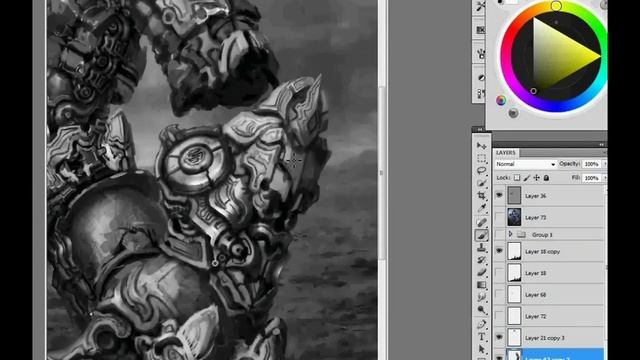Hide Layer 36 via eye icon
This screenshot has height=360, width=640.
(x=499, y=196)
